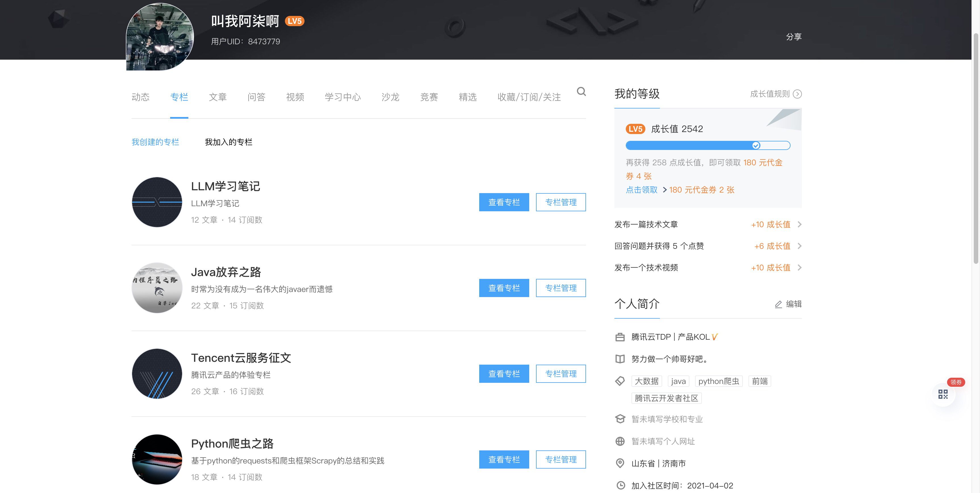Click the 腾讯云开发者社区 tag

[x=666, y=398]
